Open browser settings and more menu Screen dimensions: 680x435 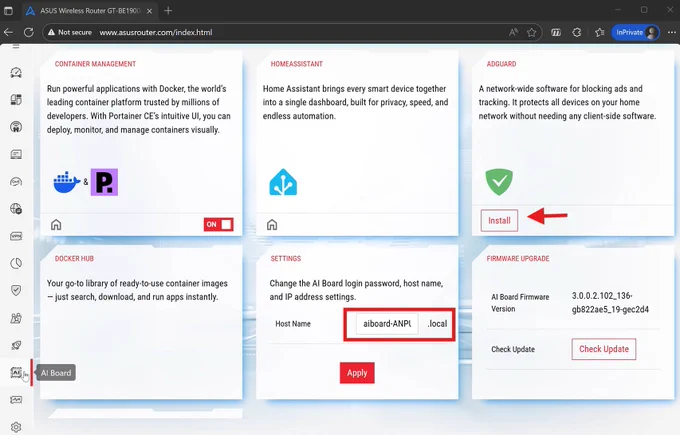pyautogui.click(x=671, y=32)
